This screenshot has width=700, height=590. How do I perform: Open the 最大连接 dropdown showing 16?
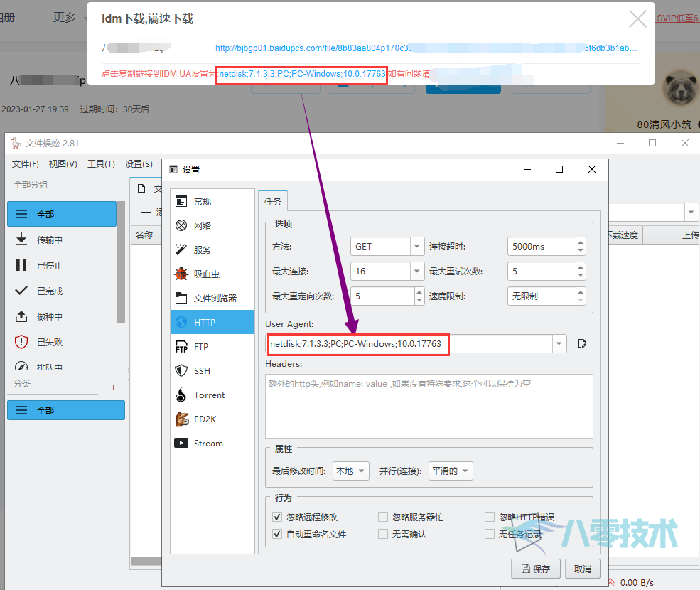(x=387, y=271)
